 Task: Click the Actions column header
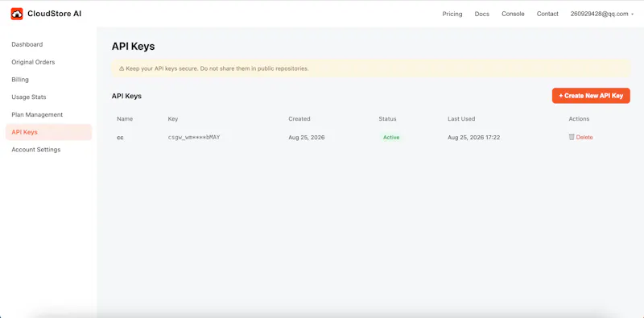coord(579,118)
